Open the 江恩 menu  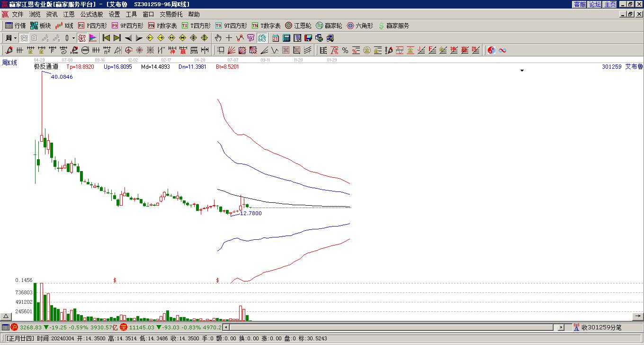click(x=69, y=15)
